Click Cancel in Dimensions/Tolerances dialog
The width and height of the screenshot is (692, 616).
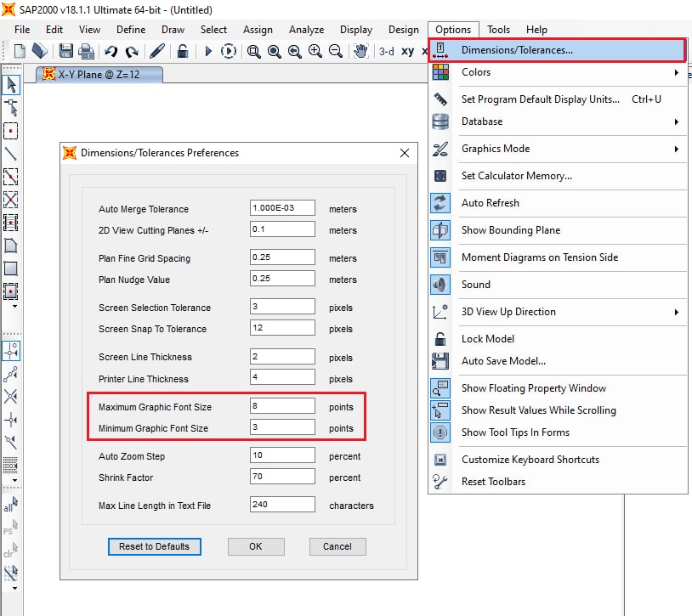(x=337, y=546)
